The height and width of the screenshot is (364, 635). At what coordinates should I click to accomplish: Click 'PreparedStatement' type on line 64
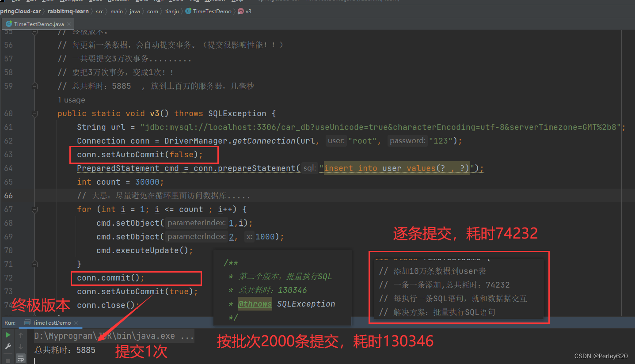[118, 168]
